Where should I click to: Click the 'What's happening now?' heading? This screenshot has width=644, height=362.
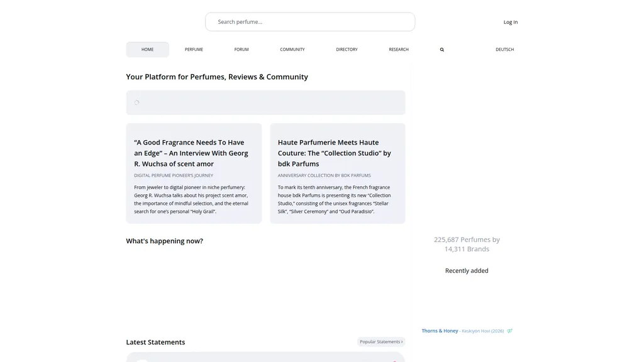pos(164,241)
